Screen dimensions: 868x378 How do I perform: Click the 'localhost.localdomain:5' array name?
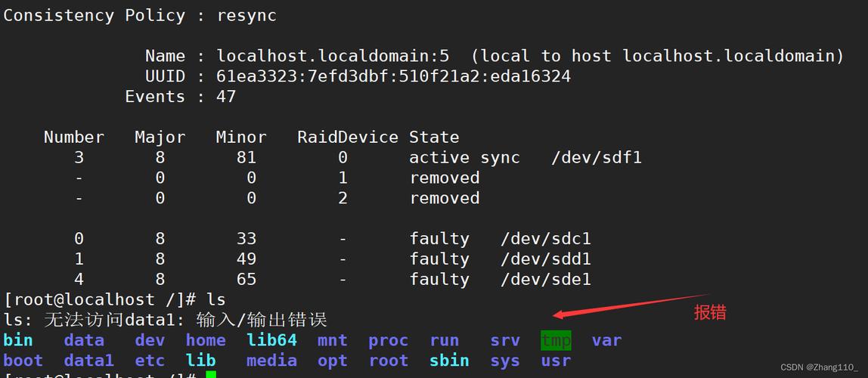coord(333,56)
